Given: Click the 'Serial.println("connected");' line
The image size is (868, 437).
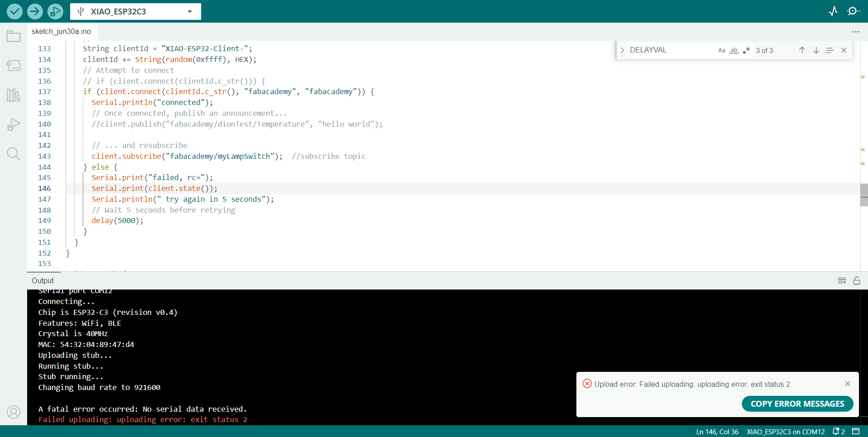Looking at the screenshot, I should coord(152,102).
